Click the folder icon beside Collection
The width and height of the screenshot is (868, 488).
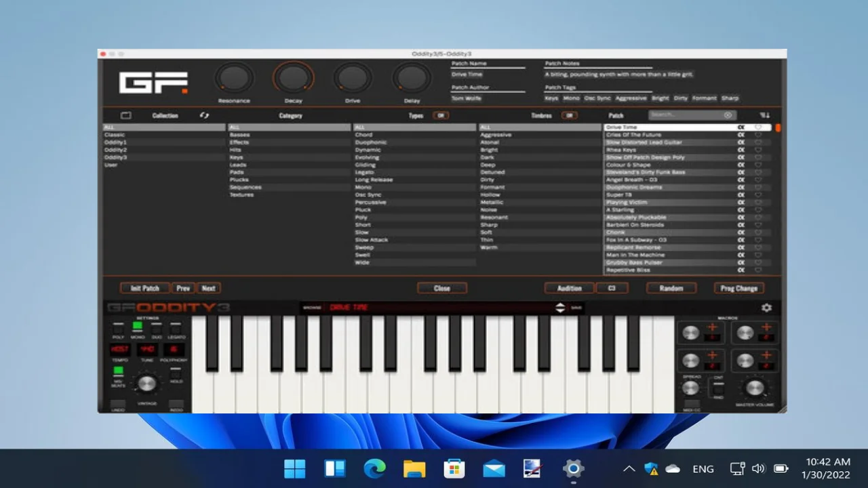(x=126, y=116)
